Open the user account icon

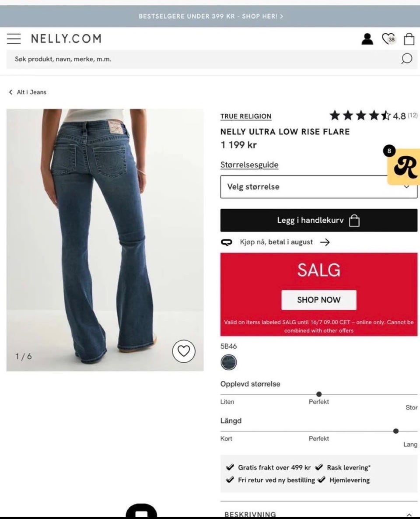coord(367,39)
